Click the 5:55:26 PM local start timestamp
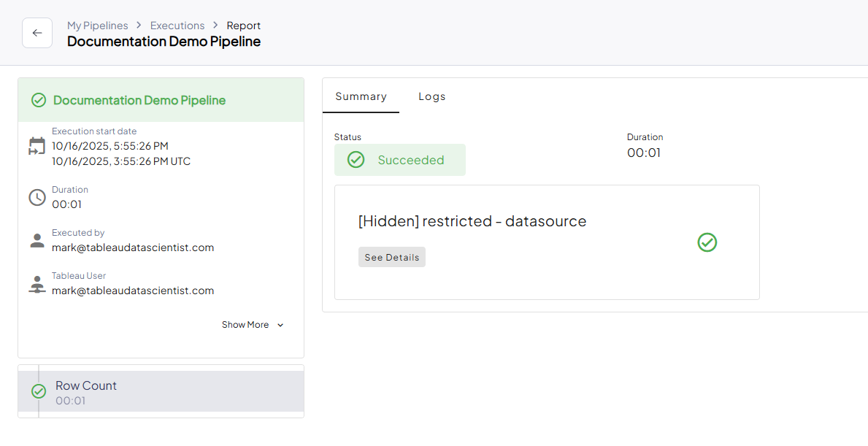868x446 pixels. point(110,146)
